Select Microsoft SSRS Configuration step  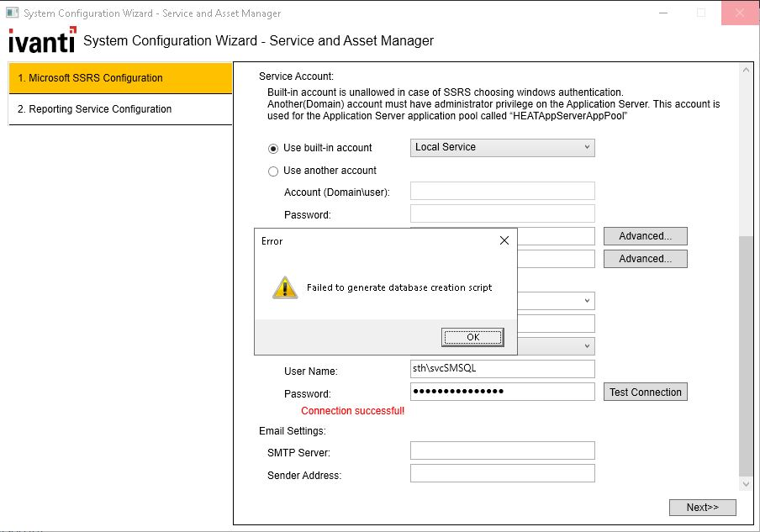click(x=120, y=78)
